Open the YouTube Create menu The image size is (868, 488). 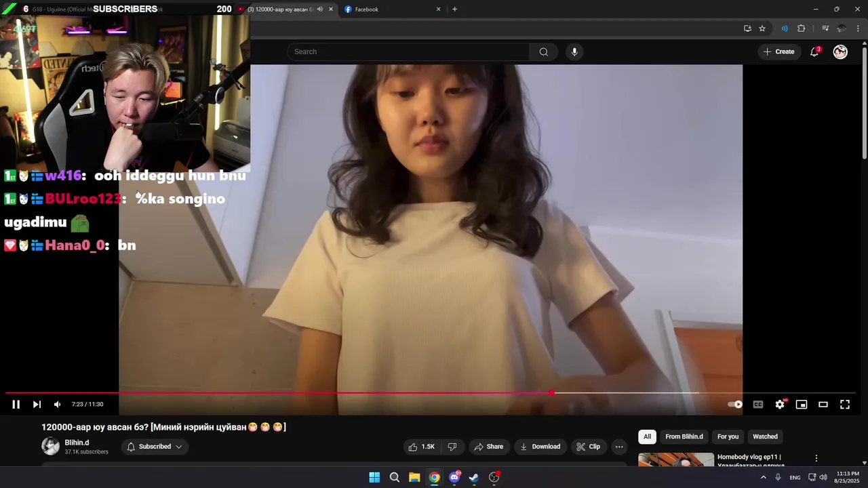pyautogui.click(x=778, y=52)
